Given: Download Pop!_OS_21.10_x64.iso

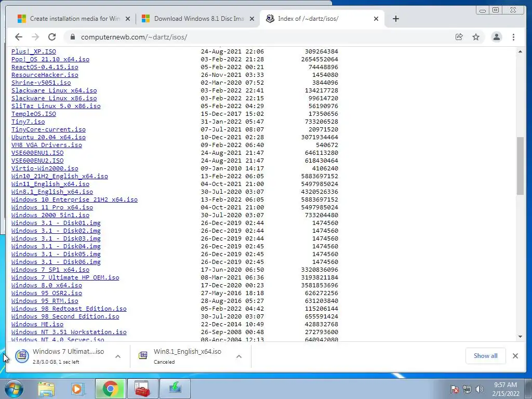Looking at the screenshot, I should tap(50, 59).
